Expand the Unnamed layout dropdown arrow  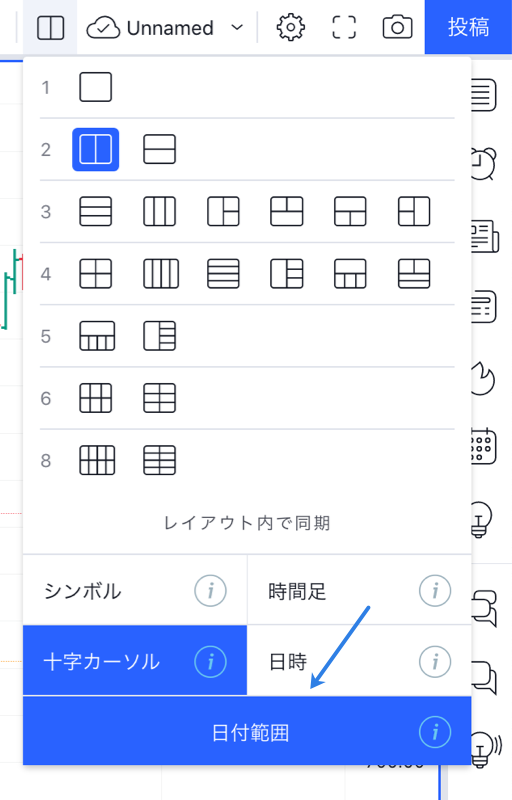pos(237,28)
